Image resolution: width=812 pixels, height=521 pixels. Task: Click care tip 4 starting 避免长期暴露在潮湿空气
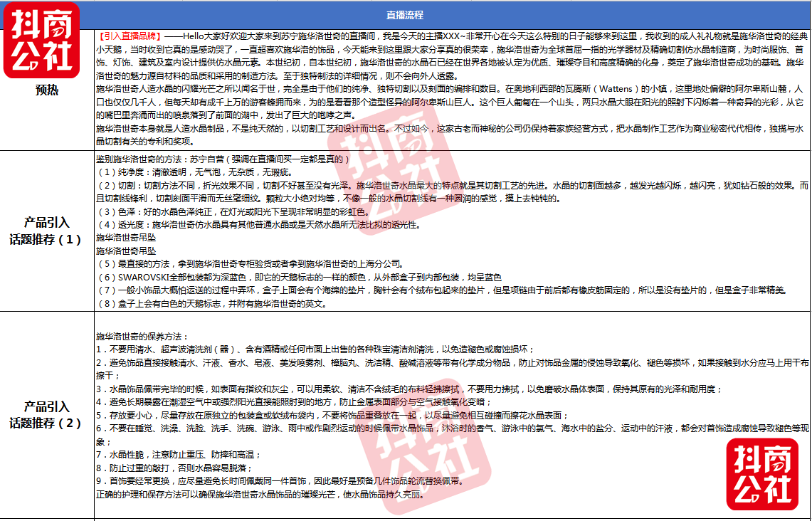pos(294,402)
